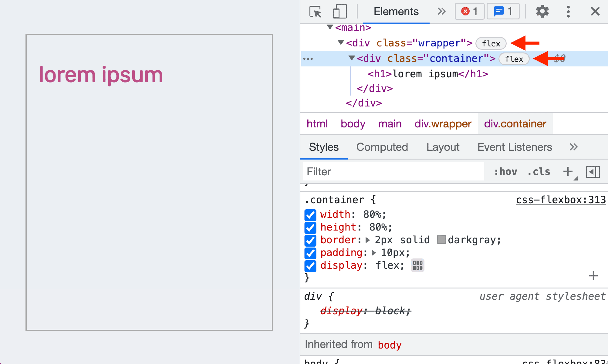The height and width of the screenshot is (364, 608).
Task: Click the console messages badge showing 1
Action: click(x=502, y=11)
